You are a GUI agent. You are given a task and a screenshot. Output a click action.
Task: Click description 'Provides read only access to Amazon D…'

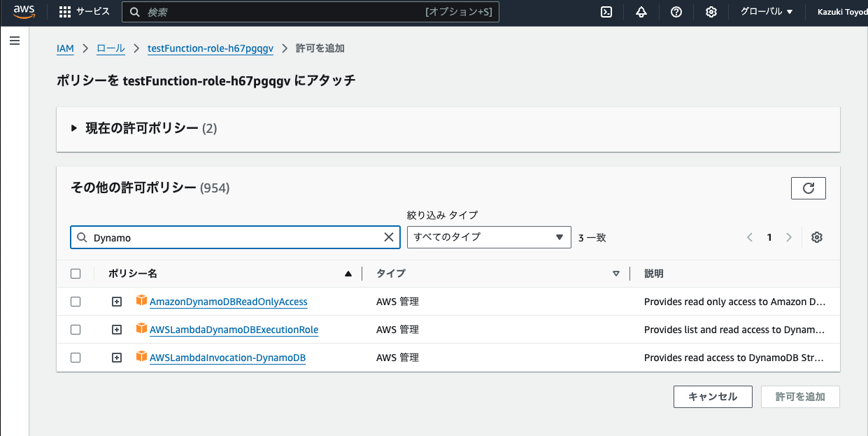[735, 302]
